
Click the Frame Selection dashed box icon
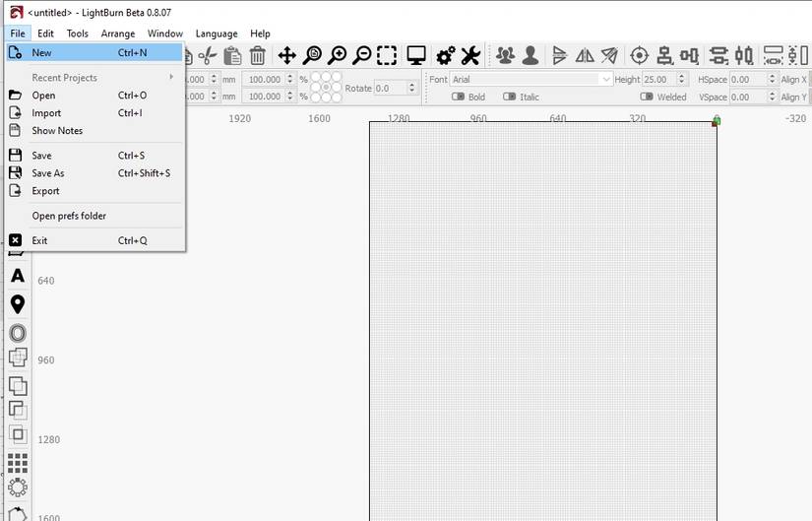[387, 55]
